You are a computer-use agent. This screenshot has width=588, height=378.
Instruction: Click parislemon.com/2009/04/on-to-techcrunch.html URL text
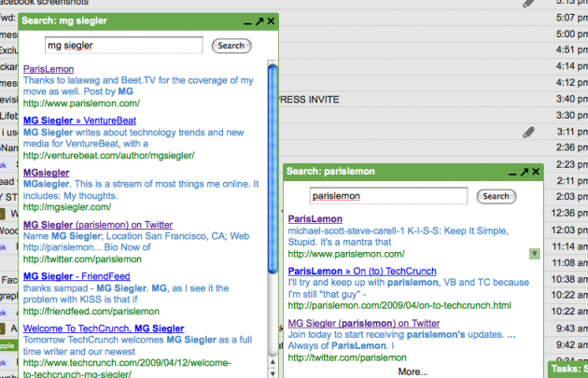(x=399, y=305)
